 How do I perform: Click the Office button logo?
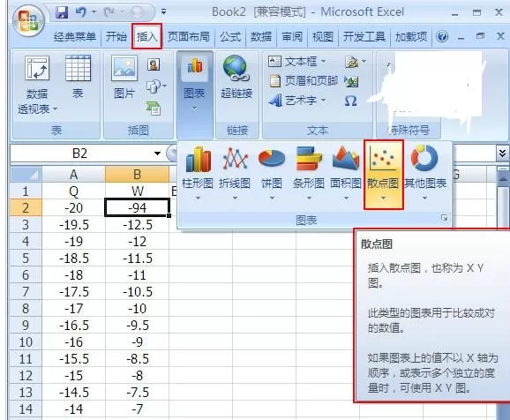pyautogui.click(x=28, y=20)
